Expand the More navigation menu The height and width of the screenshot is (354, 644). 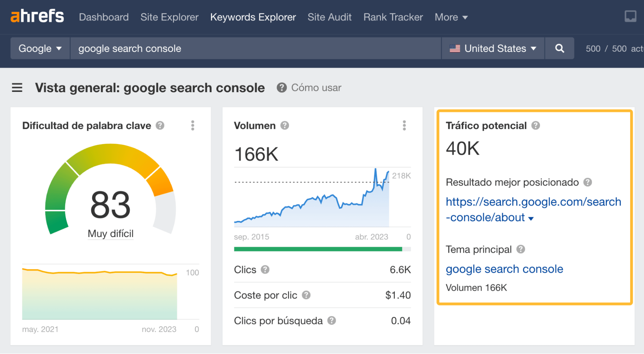pyautogui.click(x=451, y=17)
